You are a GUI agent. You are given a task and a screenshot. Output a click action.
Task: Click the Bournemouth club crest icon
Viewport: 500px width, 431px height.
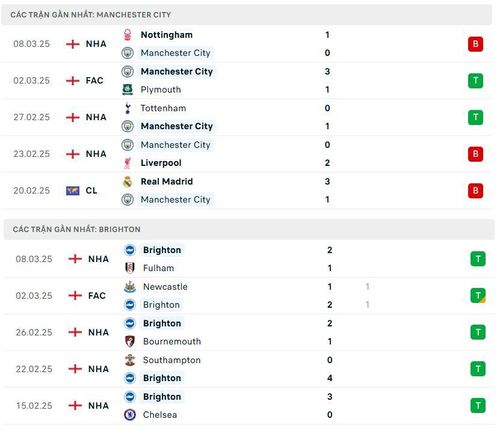[x=130, y=341]
